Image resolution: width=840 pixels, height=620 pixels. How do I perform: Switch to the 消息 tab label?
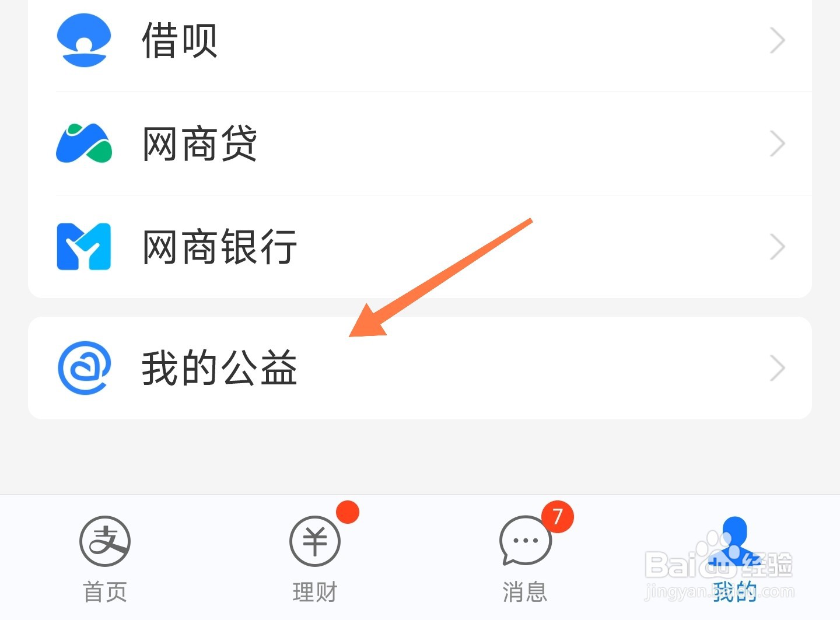(525, 592)
